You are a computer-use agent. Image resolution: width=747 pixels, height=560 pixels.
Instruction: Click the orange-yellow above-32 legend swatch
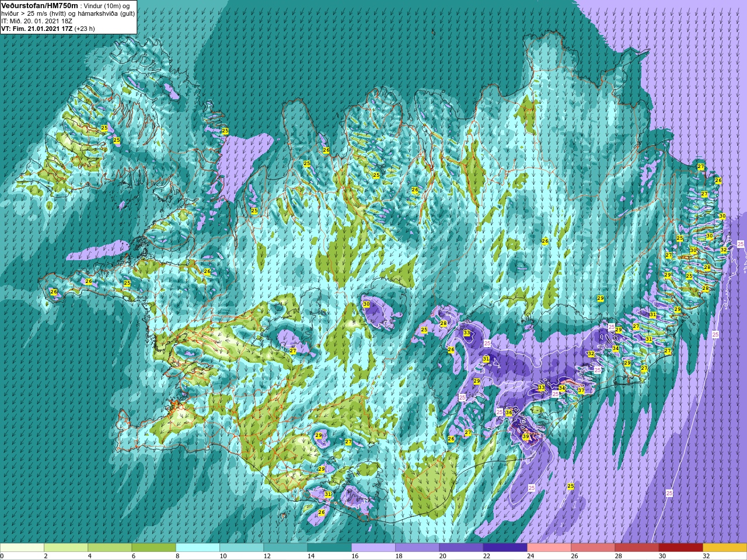pos(725,548)
